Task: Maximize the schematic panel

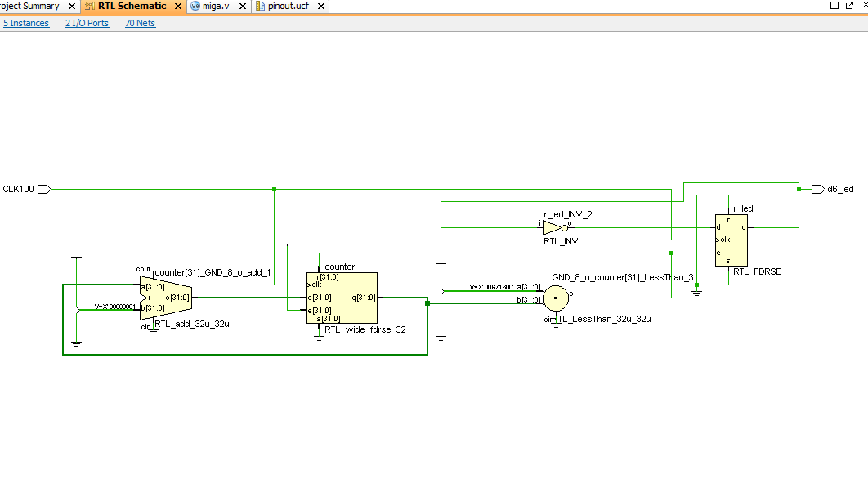Action: pos(834,6)
